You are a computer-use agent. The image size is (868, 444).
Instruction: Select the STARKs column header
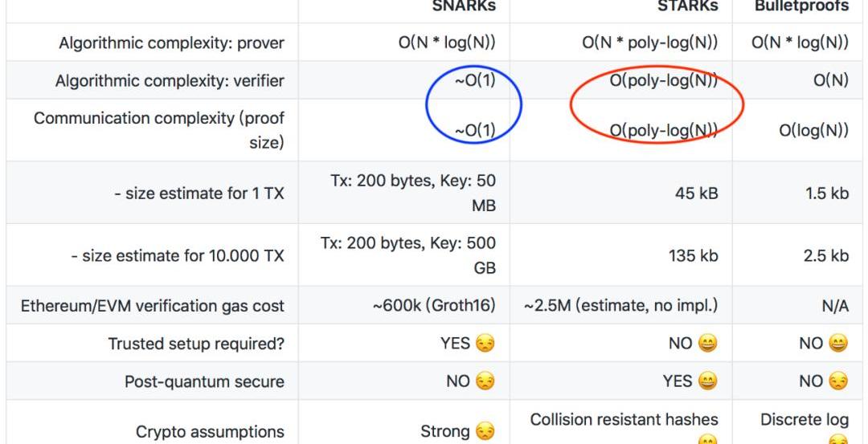pos(687,6)
